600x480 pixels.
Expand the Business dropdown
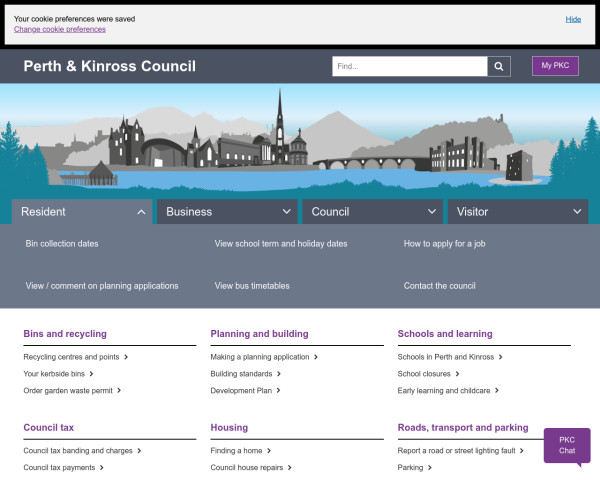[x=228, y=212]
